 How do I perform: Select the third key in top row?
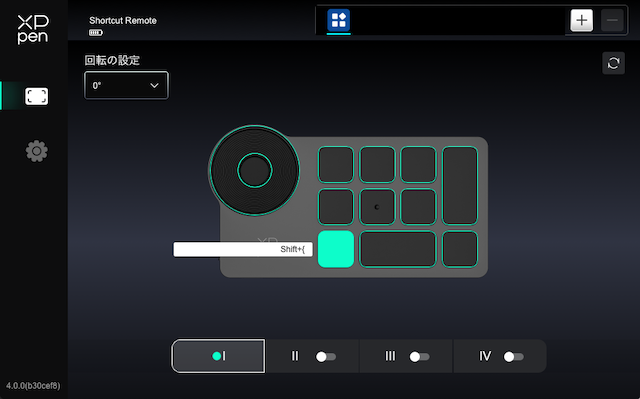click(418, 164)
